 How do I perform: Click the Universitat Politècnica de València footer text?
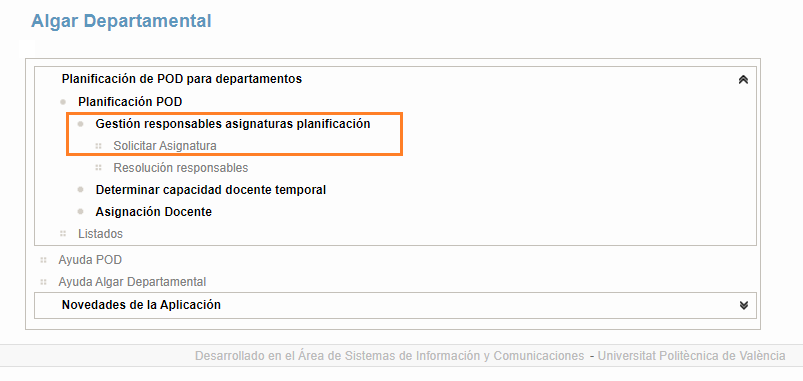691,356
